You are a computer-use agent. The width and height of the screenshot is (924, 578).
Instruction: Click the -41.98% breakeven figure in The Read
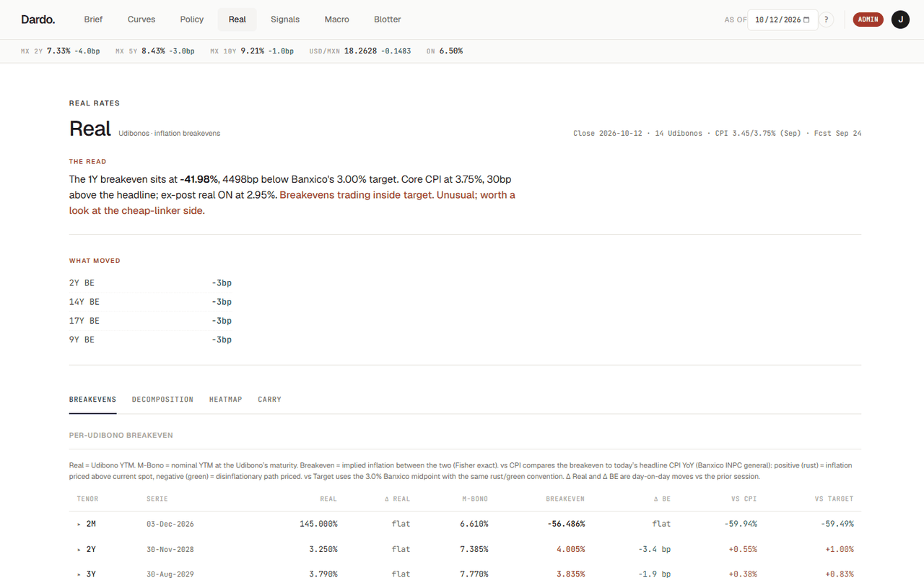[199, 179]
